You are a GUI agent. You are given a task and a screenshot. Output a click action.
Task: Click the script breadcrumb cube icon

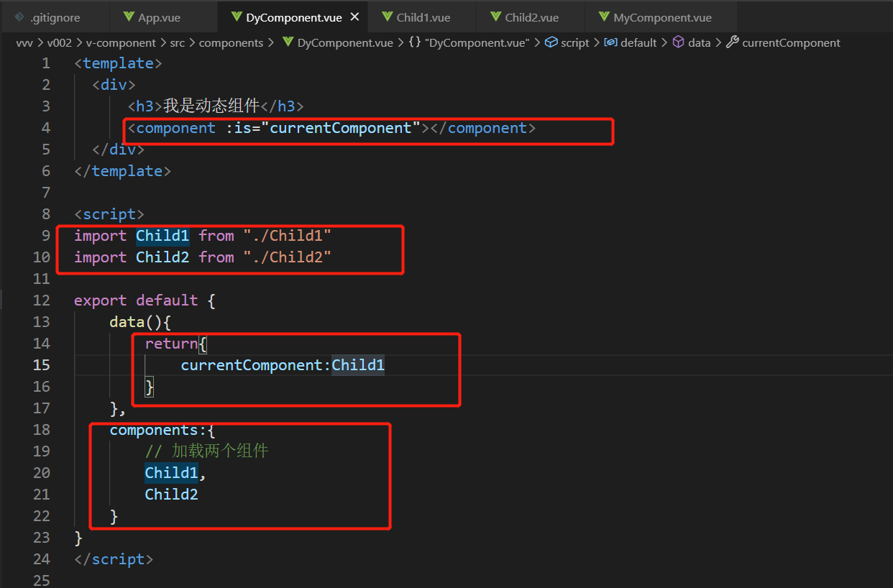coord(551,43)
